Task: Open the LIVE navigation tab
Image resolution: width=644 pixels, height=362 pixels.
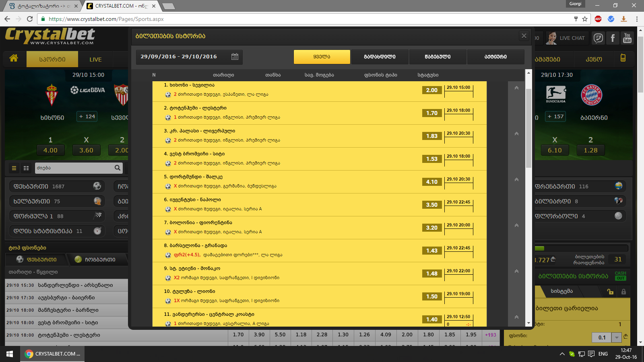Action: pos(95,59)
